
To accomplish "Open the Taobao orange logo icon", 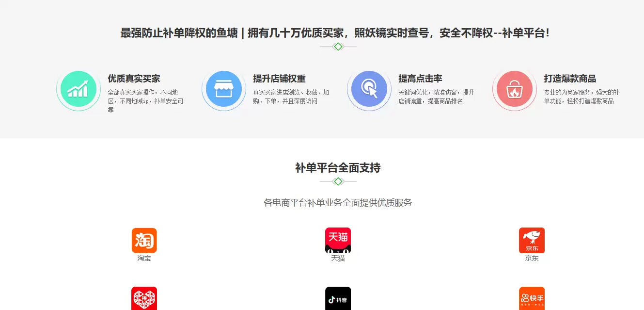I will pyautogui.click(x=144, y=240).
